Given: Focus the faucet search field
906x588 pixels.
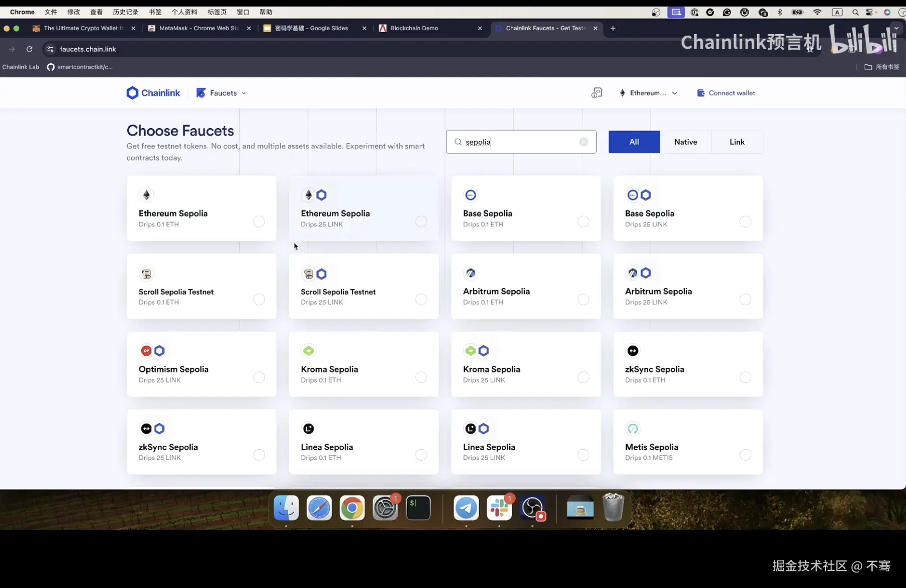Looking at the screenshot, I should click(521, 142).
